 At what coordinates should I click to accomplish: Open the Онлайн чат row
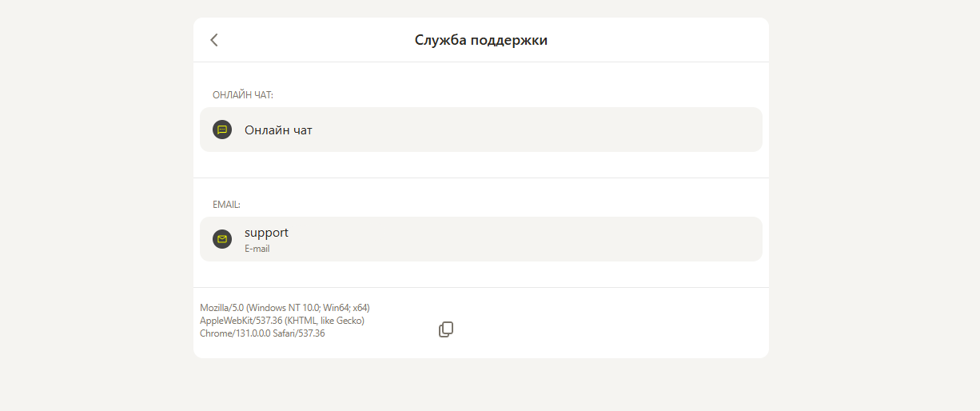click(x=481, y=130)
